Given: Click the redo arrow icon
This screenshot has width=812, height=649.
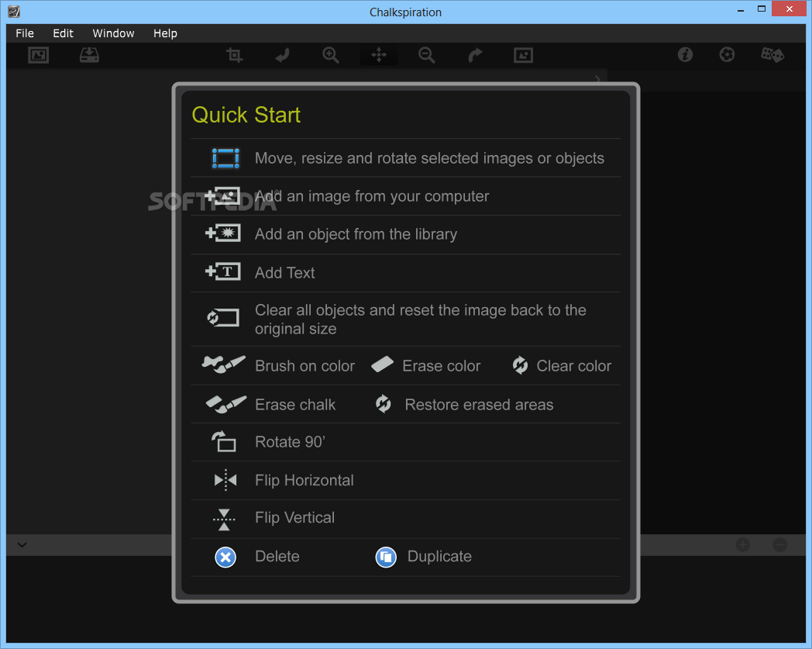Looking at the screenshot, I should (x=475, y=55).
